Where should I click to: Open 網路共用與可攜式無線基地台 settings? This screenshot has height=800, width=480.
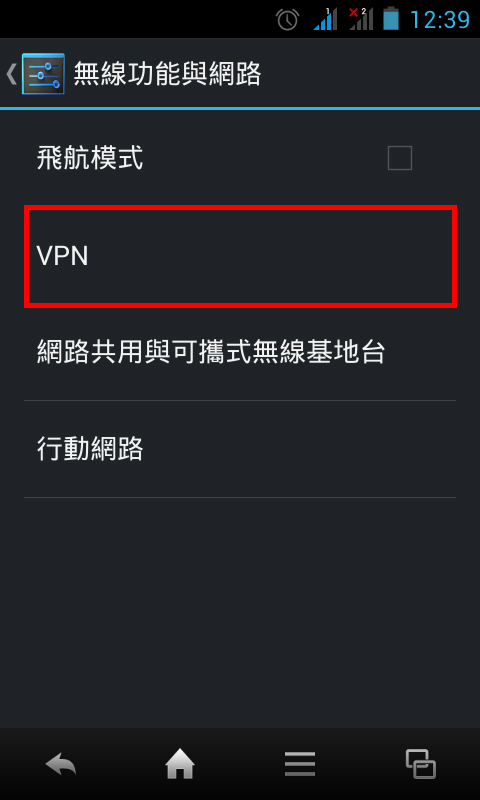coord(240,353)
